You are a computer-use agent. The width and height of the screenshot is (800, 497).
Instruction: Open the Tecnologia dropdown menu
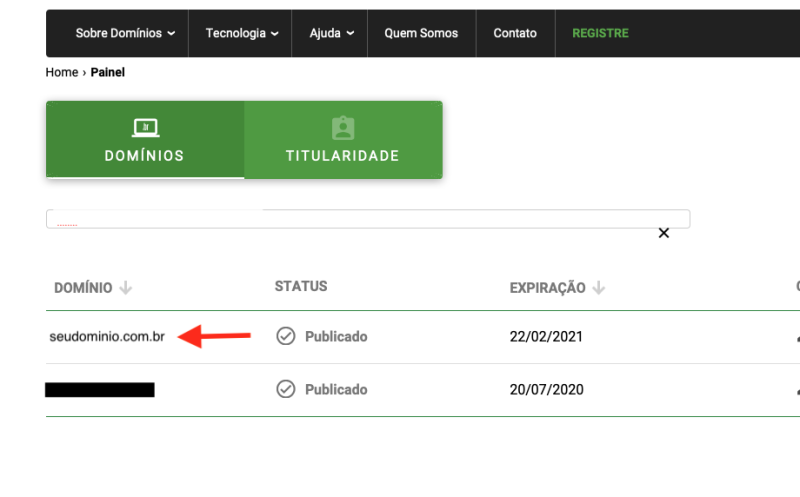pos(240,33)
